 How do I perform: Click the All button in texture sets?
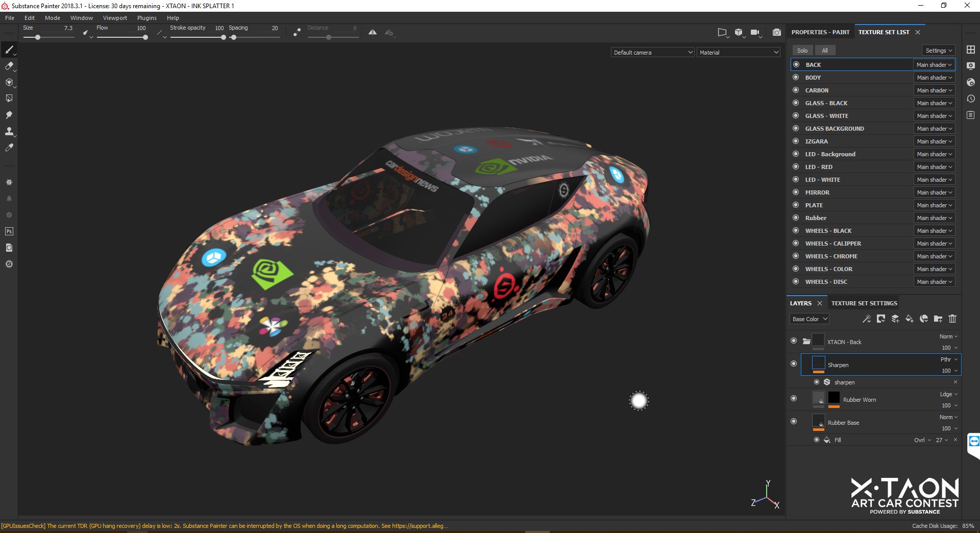pyautogui.click(x=824, y=51)
